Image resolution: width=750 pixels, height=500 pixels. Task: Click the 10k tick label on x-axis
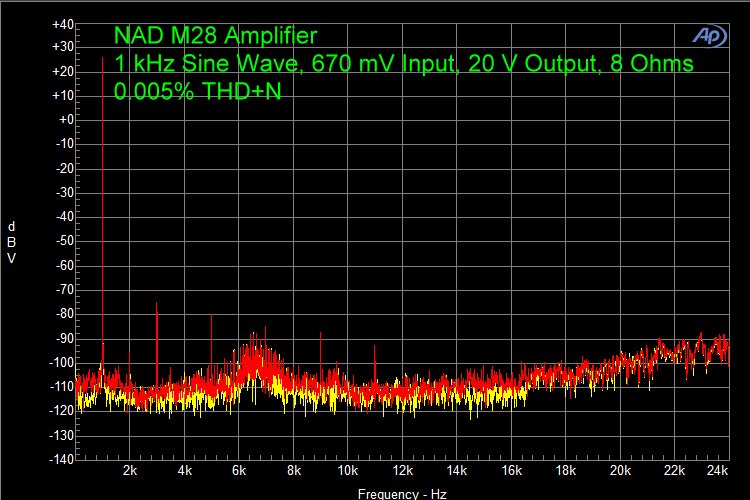[347, 470]
